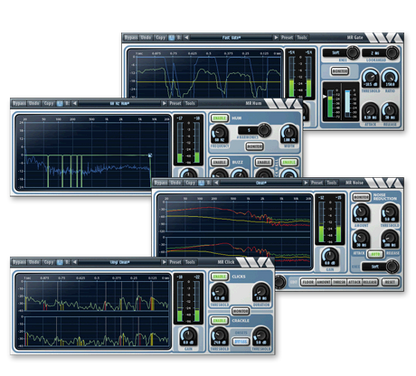Screen dimensions: 416x376
Task: Click the Soft knee value field in MR Gate
Action: point(335,53)
